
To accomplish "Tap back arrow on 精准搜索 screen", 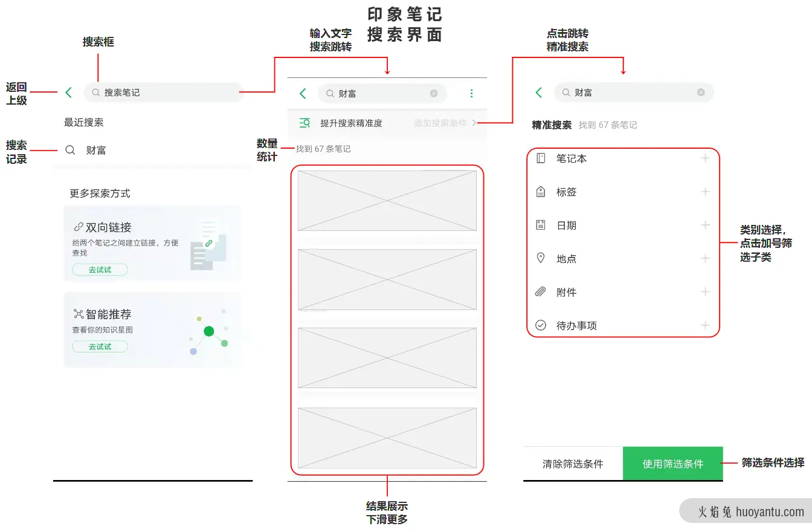I will 539,92.
